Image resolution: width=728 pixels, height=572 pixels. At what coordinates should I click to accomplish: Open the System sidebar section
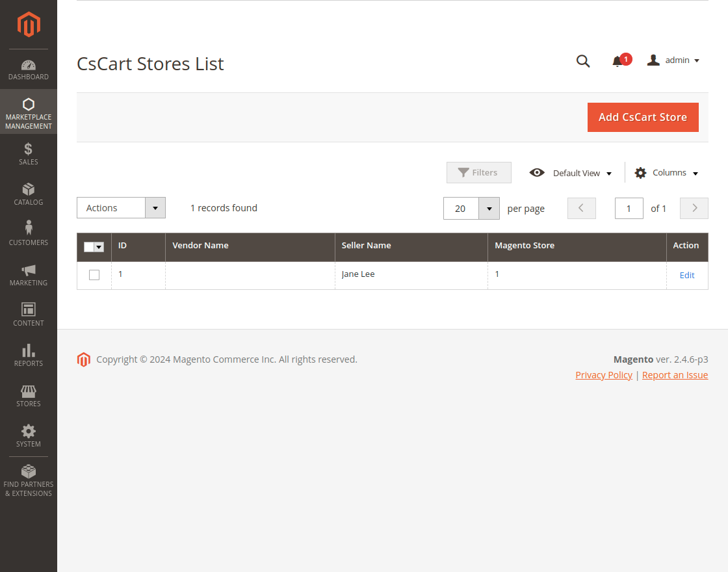pos(29,436)
